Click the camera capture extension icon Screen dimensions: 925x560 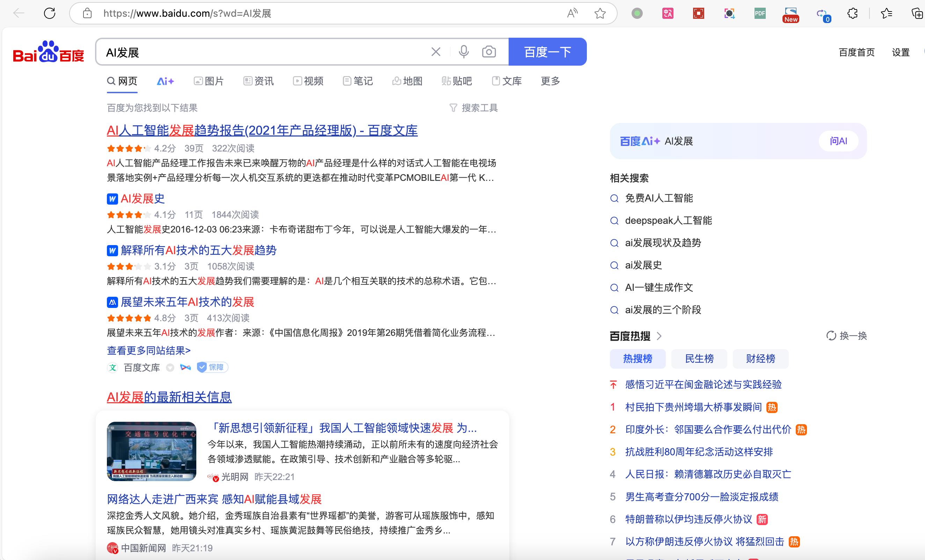[x=729, y=14]
